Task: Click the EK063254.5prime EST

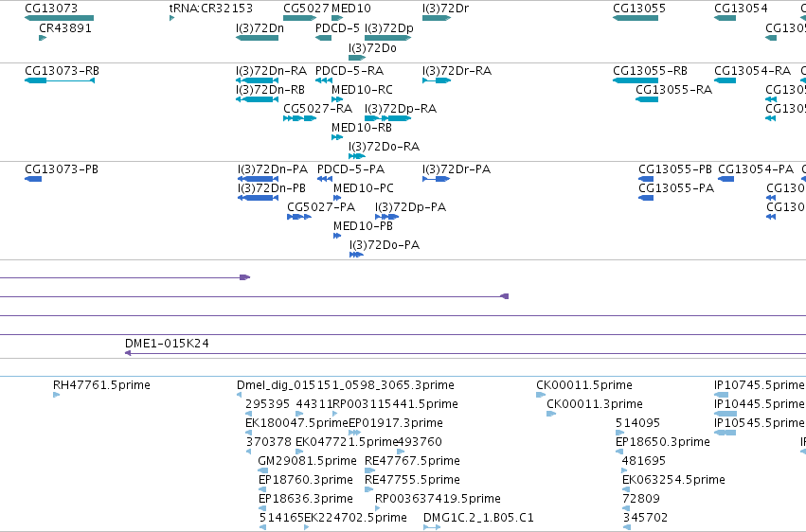Action: (626, 490)
